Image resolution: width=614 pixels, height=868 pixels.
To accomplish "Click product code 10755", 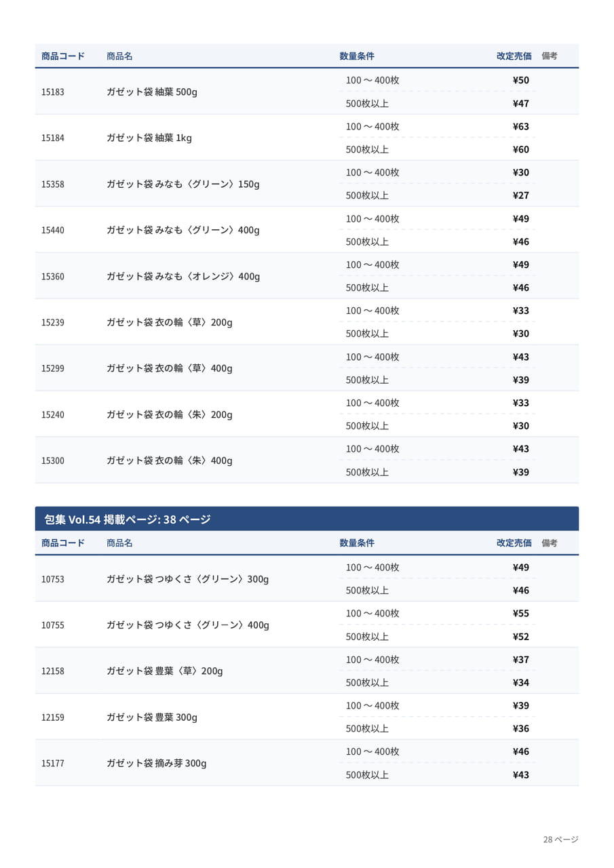I will point(53,625).
